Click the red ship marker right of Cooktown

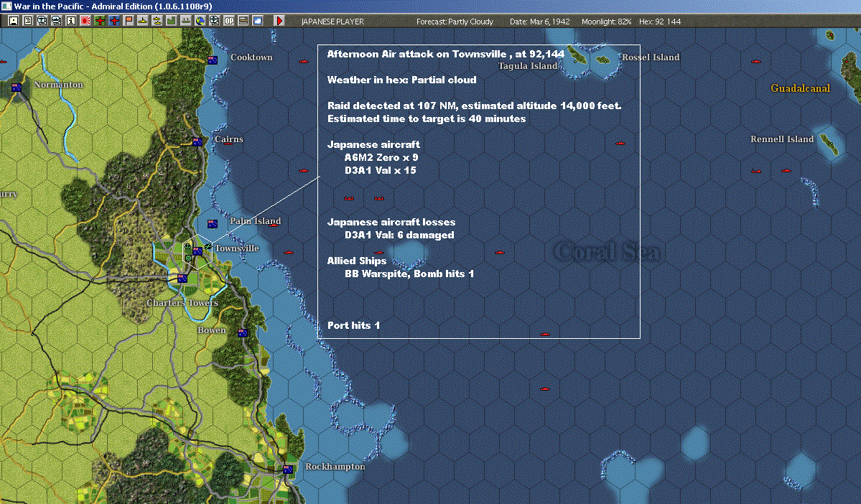pos(303,61)
